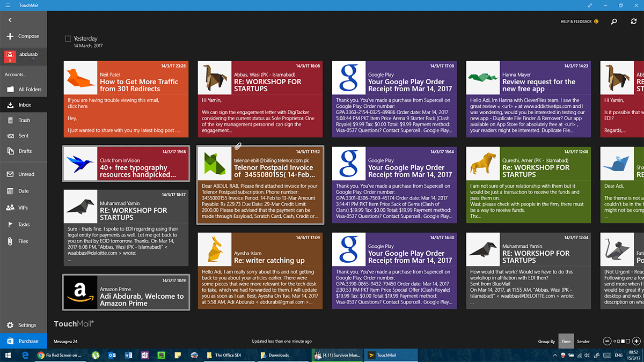This screenshot has width=644, height=362.
Task: Open Evernote from the taskbar
Action: point(161,355)
